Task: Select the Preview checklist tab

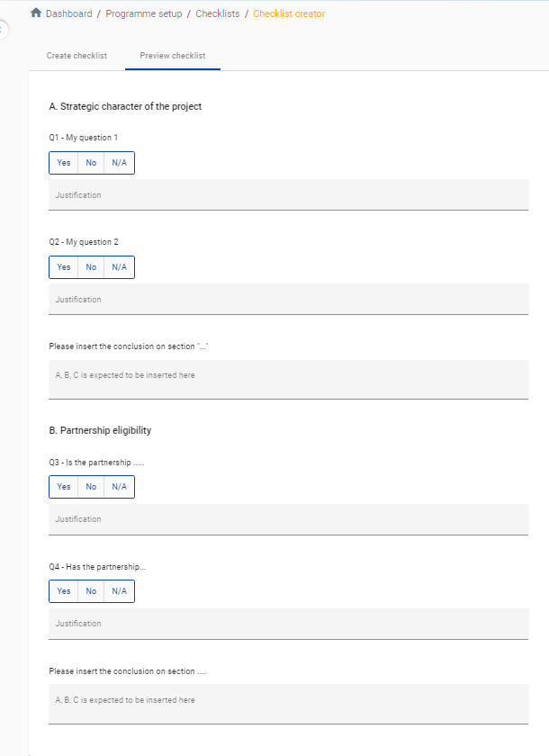Action: [173, 56]
